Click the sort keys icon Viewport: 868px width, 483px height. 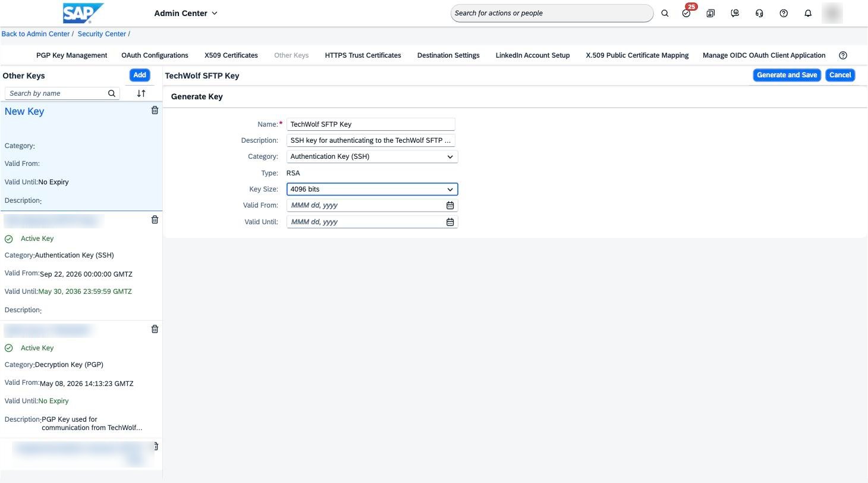tap(141, 93)
